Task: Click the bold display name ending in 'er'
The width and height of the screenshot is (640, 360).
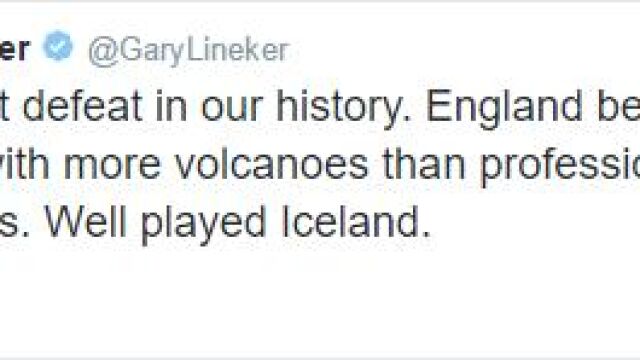Action: [15, 50]
